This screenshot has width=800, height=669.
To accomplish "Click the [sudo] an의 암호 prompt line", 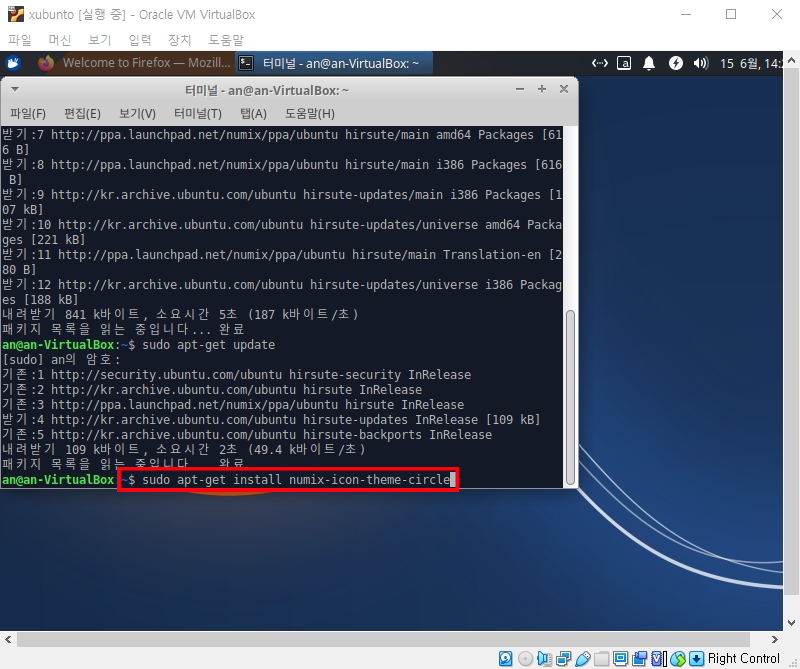I will pos(61,360).
